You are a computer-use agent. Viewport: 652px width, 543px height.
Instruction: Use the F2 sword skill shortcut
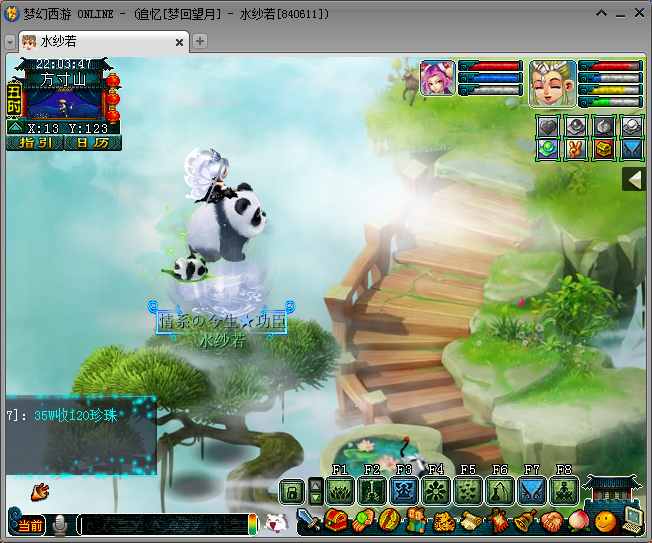tap(372, 491)
